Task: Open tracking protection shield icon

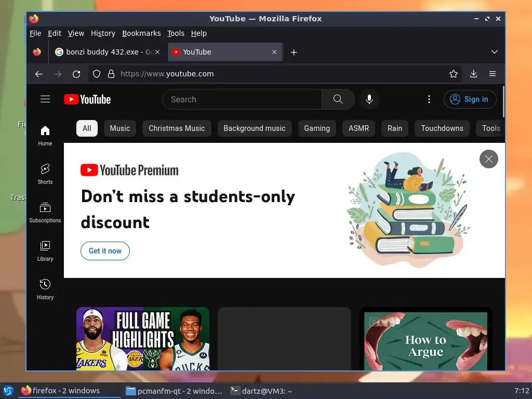Action: pyautogui.click(x=97, y=74)
